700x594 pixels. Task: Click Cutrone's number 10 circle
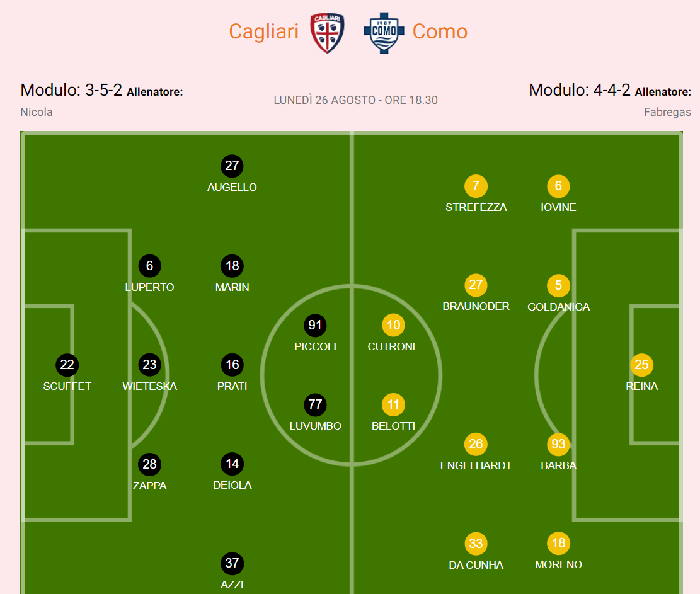393,325
